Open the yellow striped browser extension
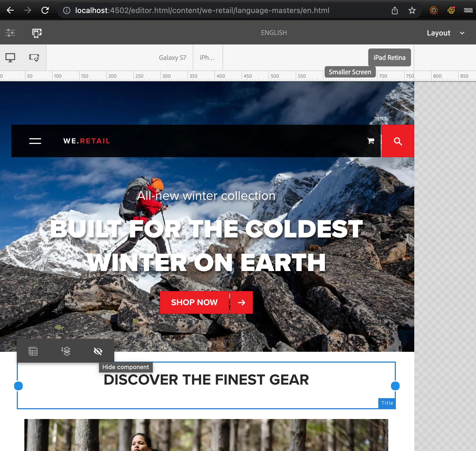 click(x=451, y=10)
